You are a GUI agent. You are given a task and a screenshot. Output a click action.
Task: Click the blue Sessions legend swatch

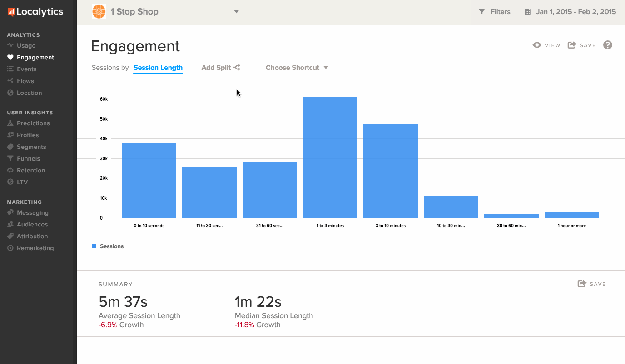point(94,246)
